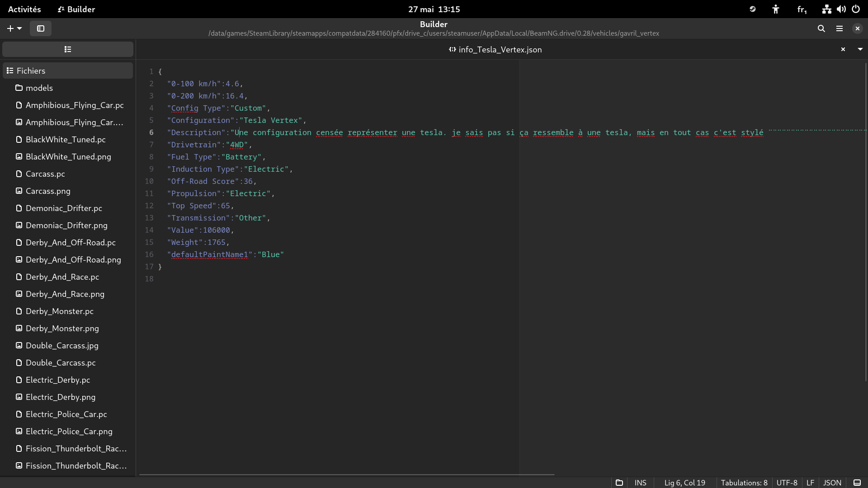868x488 pixels.
Task: Open the Carcass.png image file
Action: pyautogui.click(x=47, y=191)
